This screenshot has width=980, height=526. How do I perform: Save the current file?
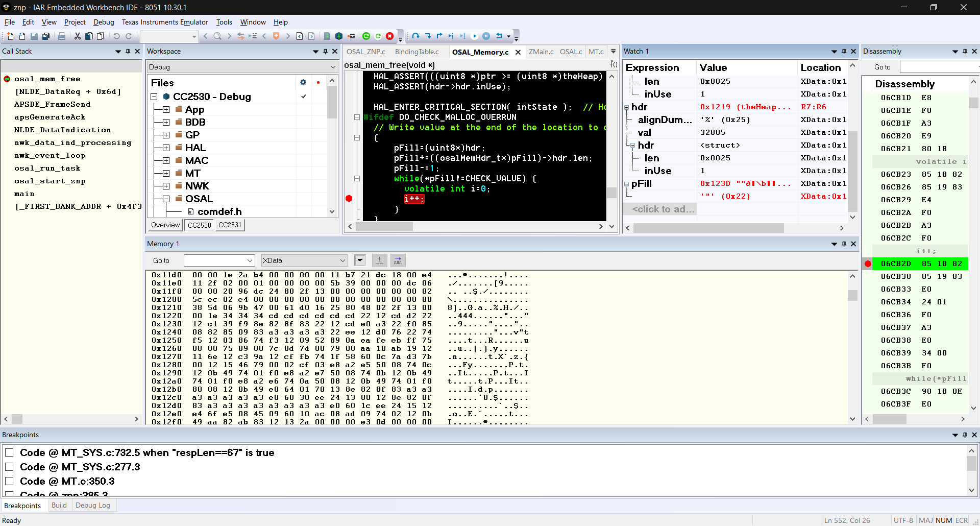(34, 36)
